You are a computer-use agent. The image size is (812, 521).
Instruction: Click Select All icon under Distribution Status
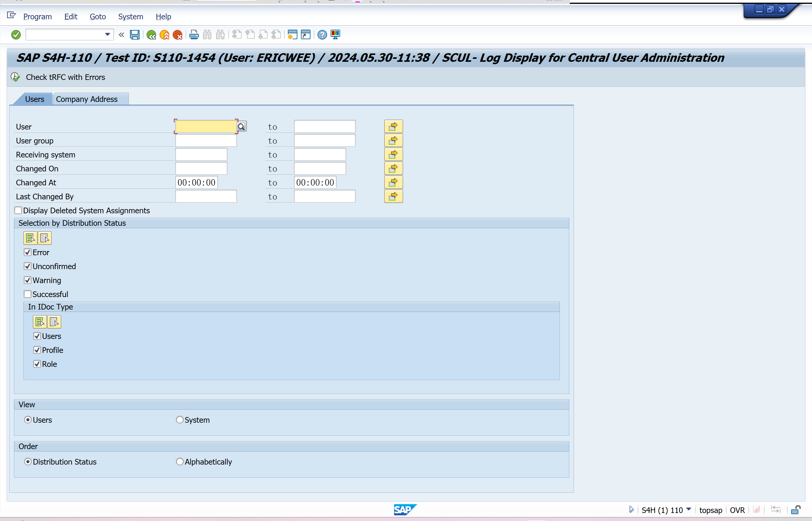[30, 238]
